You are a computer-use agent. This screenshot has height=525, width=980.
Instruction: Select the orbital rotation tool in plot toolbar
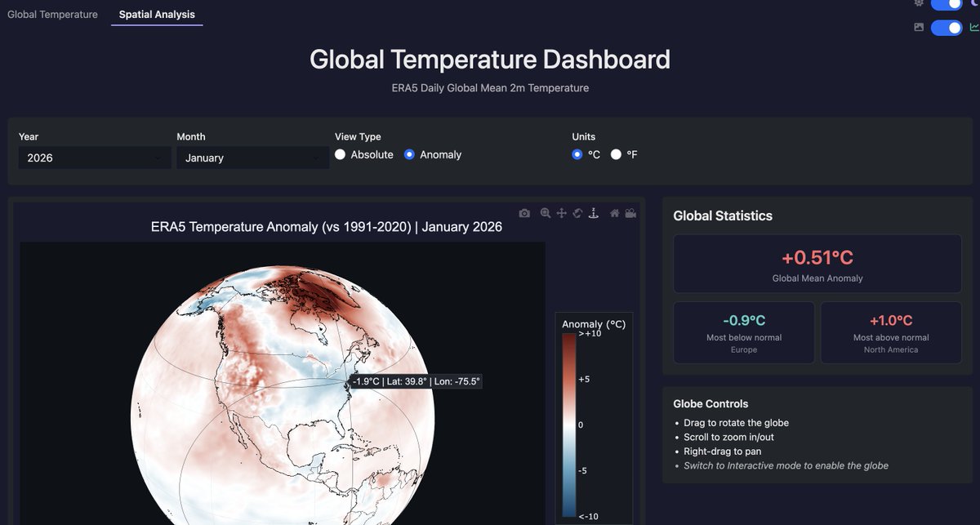point(577,214)
